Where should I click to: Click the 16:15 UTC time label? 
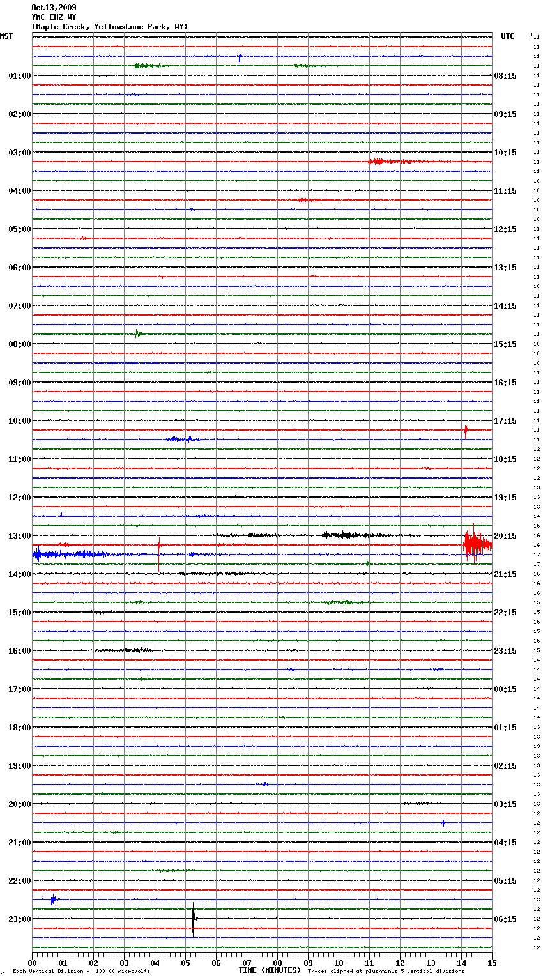coord(505,383)
